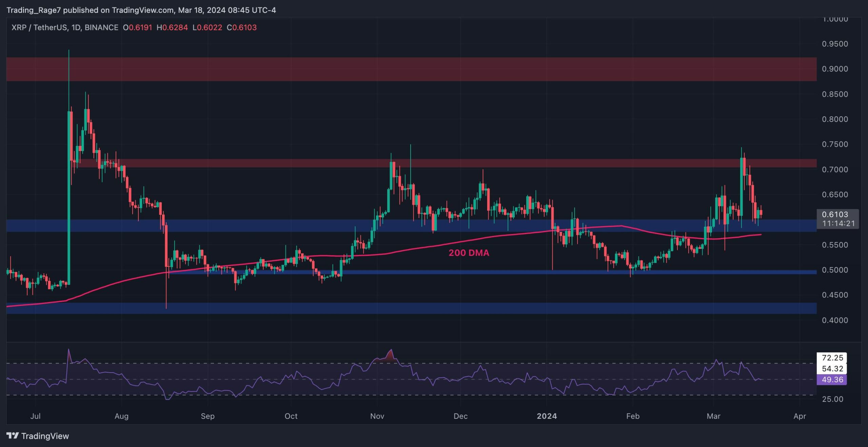Click the 2024 label on time axis
868x447 pixels.
[x=547, y=416]
